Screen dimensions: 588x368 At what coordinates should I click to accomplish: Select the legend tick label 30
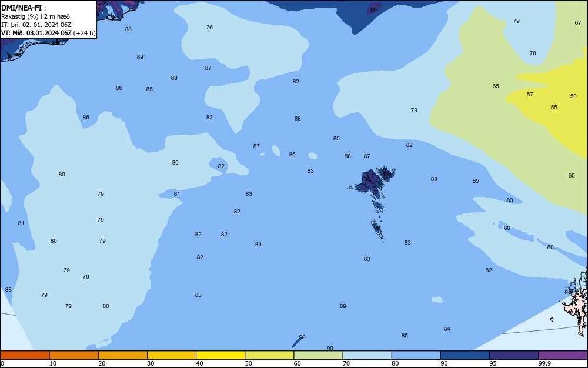[151, 363]
